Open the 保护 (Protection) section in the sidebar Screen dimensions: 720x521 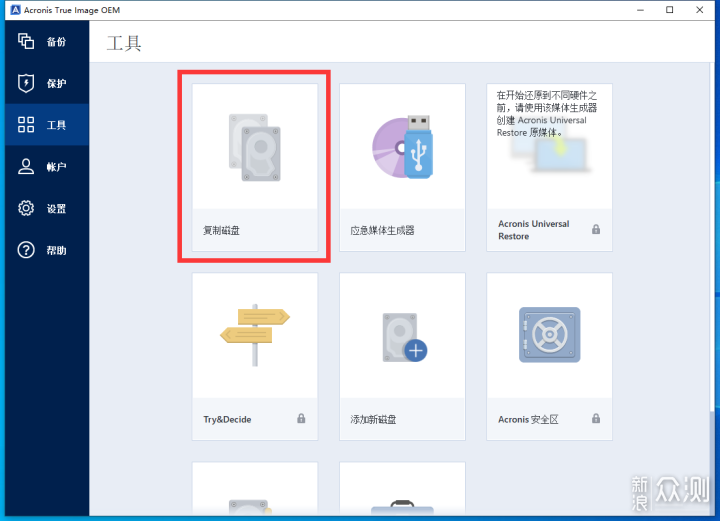pos(47,83)
